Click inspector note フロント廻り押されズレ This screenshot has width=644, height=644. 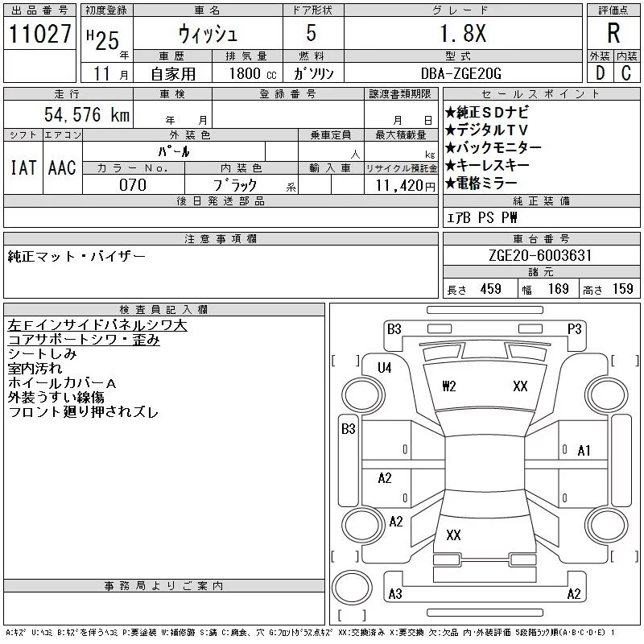(x=83, y=411)
